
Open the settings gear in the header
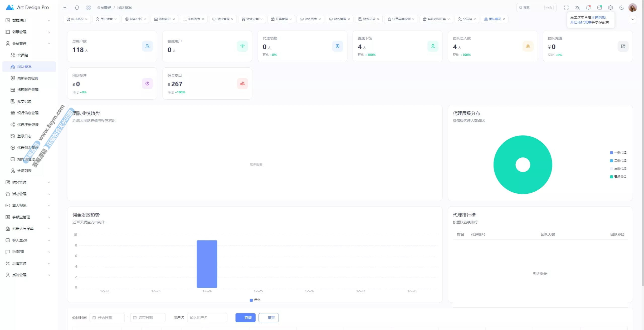click(x=611, y=8)
